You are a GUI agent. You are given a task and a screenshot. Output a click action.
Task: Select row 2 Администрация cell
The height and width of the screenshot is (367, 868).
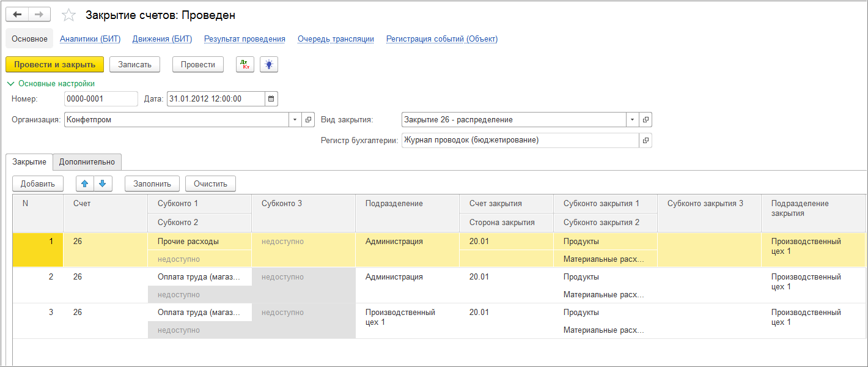coord(394,277)
